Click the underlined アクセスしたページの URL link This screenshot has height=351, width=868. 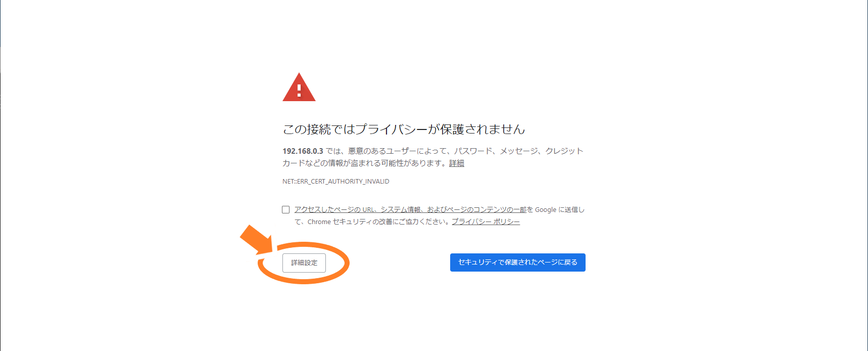pos(410,209)
